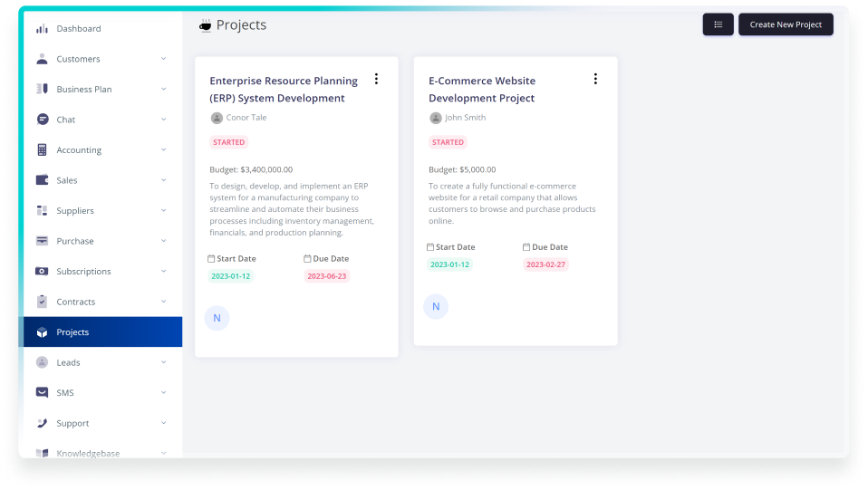868x490 pixels.
Task: Select the Chat bubble icon in sidebar
Action: pyautogui.click(x=42, y=120)
